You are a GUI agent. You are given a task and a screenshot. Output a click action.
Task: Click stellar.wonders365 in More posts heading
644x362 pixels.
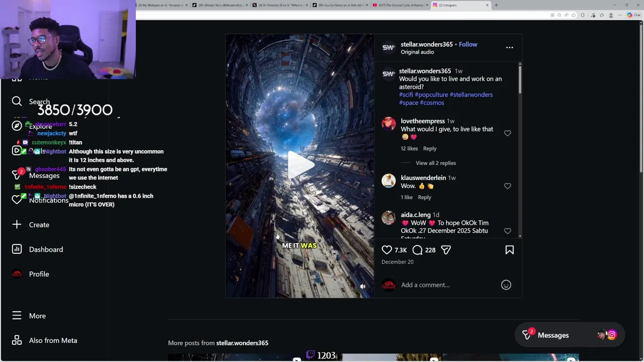pos(242,343)
